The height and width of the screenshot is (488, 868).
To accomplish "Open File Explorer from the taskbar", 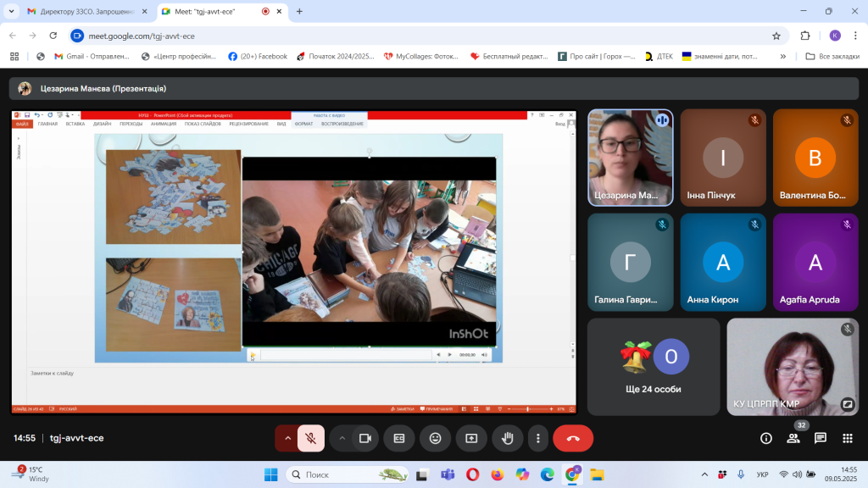I will pos(597,474).
